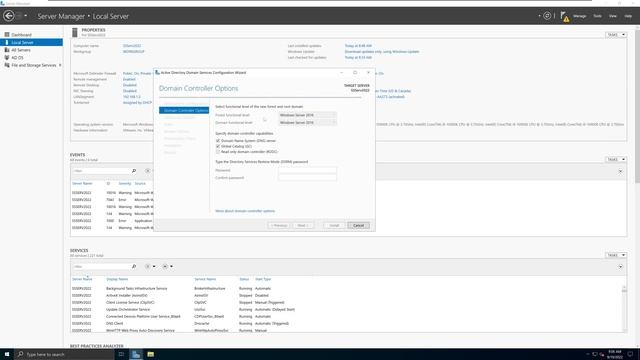The width and height of the screenshot is (640, 360).
Task: Click the computer name link in Properties
Action: 132,46
